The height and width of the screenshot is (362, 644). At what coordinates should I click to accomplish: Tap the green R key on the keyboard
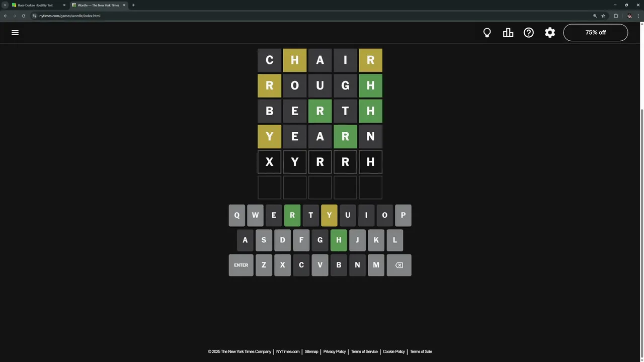click(x=292, y=215)
